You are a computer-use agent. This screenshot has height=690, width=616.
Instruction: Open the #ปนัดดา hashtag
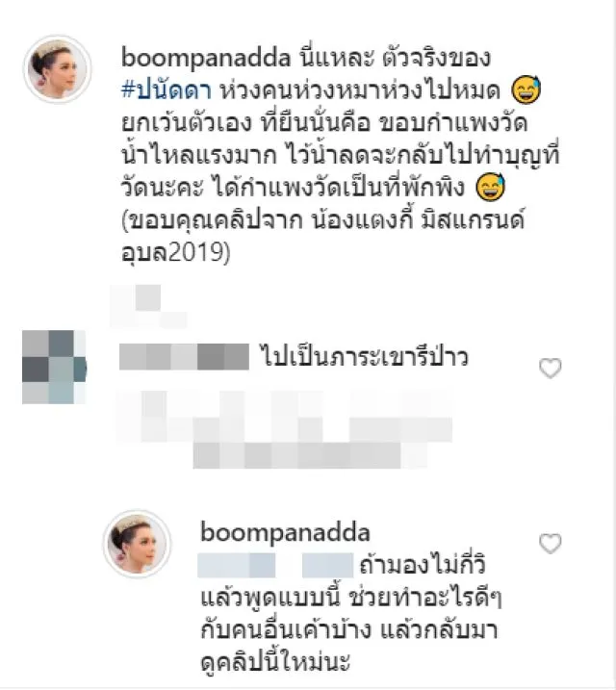(x=167, y=90)
